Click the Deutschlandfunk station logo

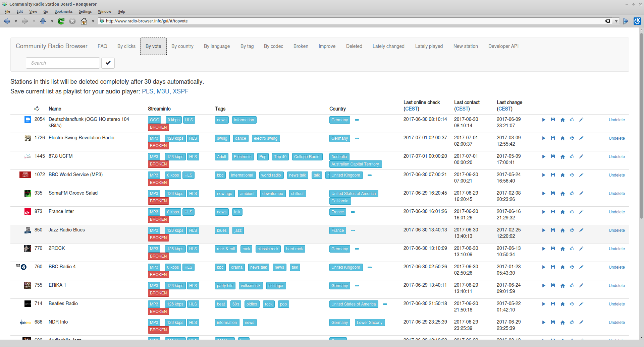28,120
